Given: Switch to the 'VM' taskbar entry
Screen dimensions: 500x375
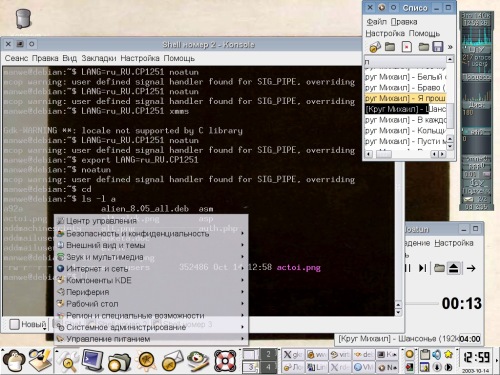Looking at the screenshot, I should coord(364,367).
